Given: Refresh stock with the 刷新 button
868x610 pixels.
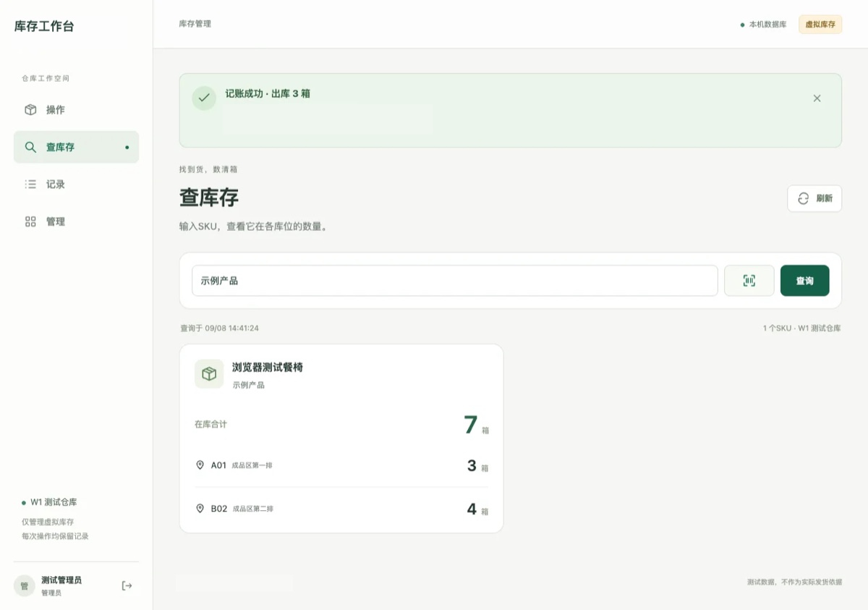Looking at the screenshot, I should click(814, 198).
